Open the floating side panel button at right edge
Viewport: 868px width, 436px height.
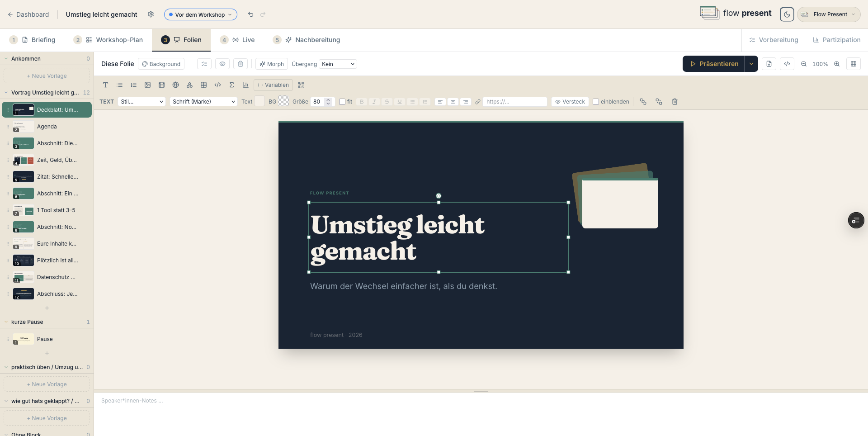[x=856, y=220]
